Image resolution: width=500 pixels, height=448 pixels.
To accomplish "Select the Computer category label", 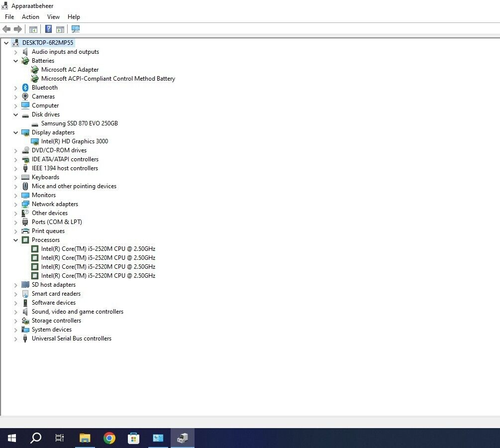I will click(45, 105).
